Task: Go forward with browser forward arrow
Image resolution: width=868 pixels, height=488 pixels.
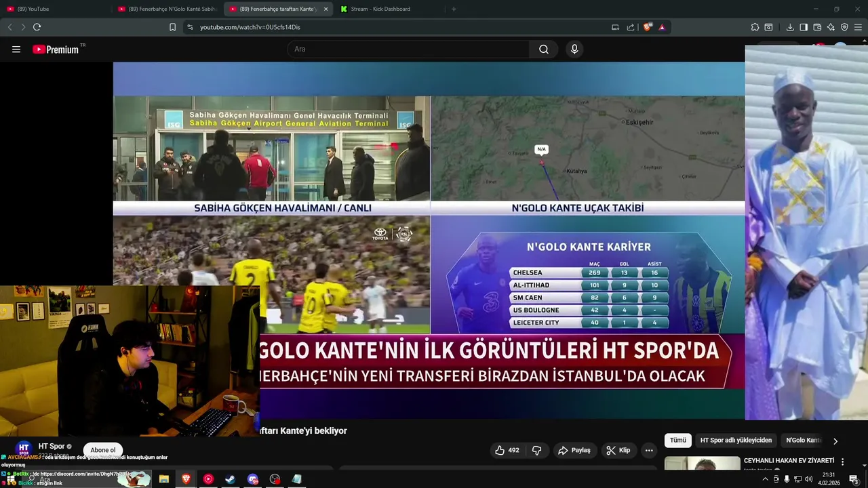Action: coord(23,27)
